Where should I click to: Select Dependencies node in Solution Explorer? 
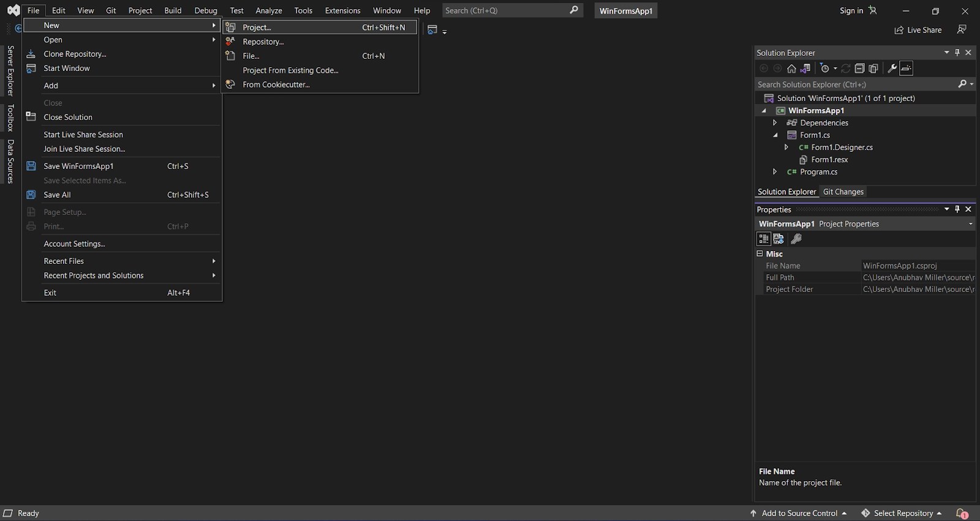click(824, 122)
